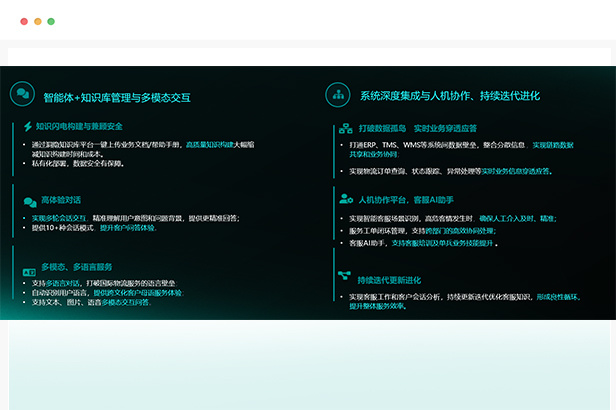Open the 实时业务信息穿透应答 link

(x=516, y=171)
